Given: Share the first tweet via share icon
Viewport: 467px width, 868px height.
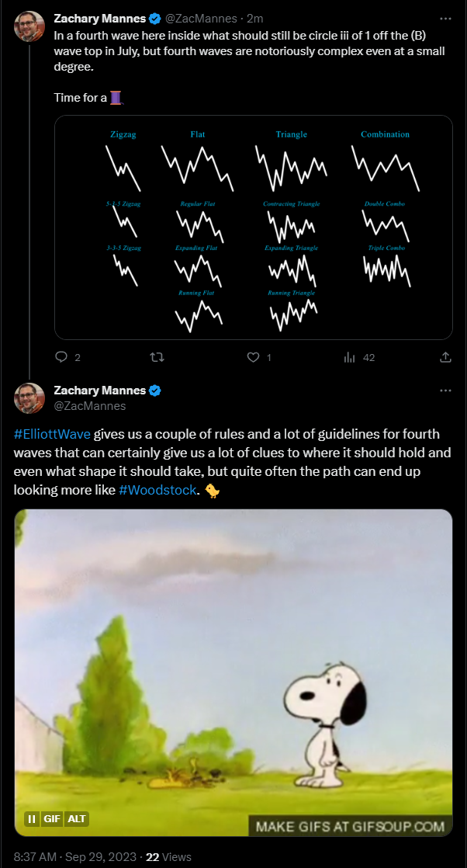Looking at the screenshot, I should coord(445,357).
